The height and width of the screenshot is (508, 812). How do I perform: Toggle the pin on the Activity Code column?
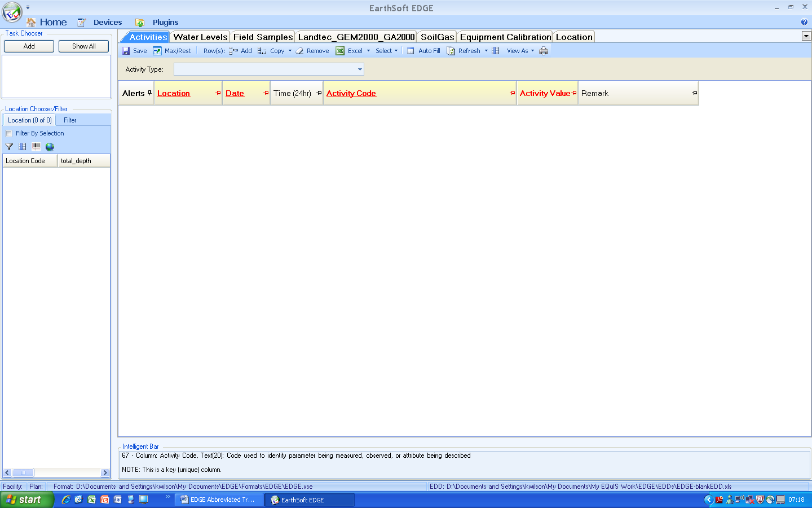(x=513, y=93)
